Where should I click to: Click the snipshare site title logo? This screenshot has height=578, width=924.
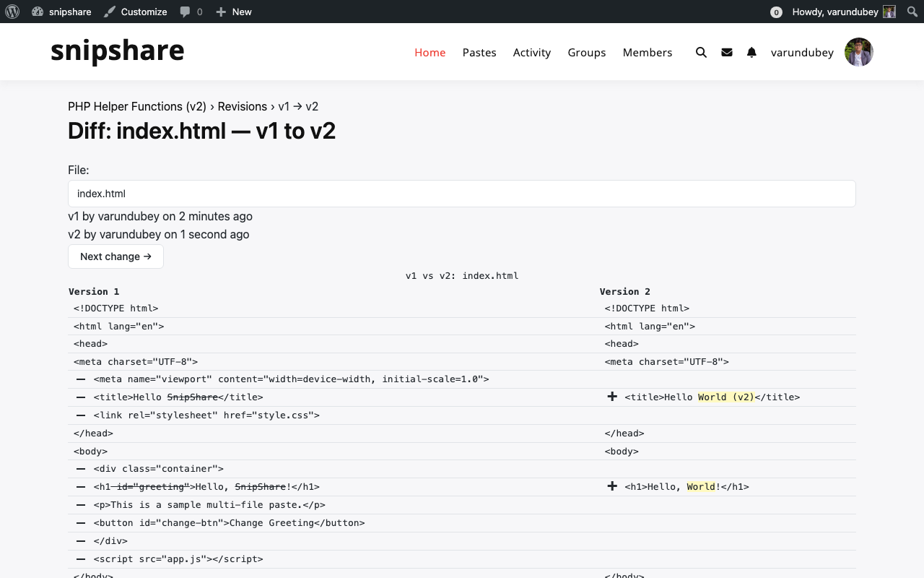coord(118,51)
